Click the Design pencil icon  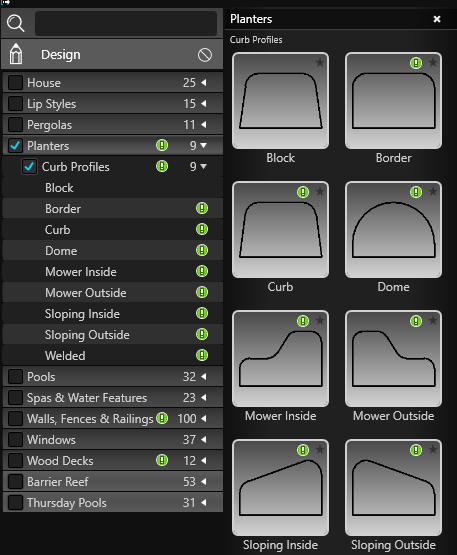16,54
